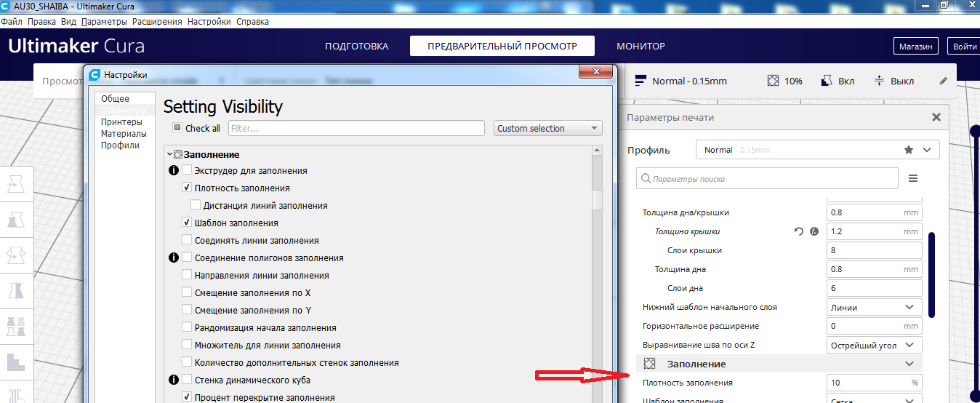The width and height of the screenshot is (980, 403).
Task: Open Нижний шаблон начального слоя dropdown
Action: tap(875, 307)
